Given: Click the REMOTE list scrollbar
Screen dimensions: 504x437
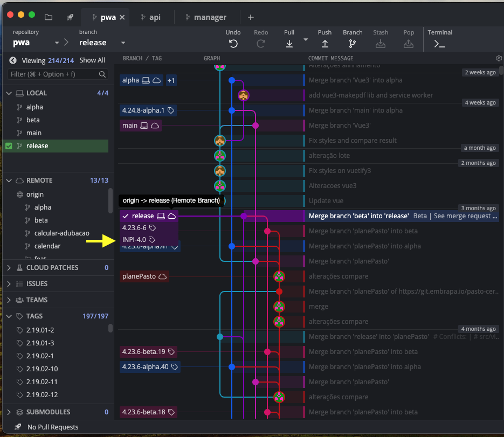Looking at the screenshot, I should point(111,201).
